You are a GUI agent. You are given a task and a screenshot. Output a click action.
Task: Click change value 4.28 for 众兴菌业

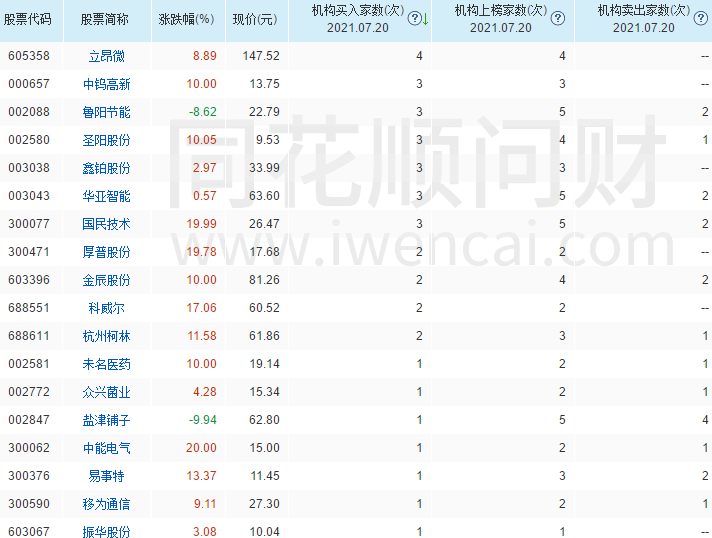click(x=205, y=392)
